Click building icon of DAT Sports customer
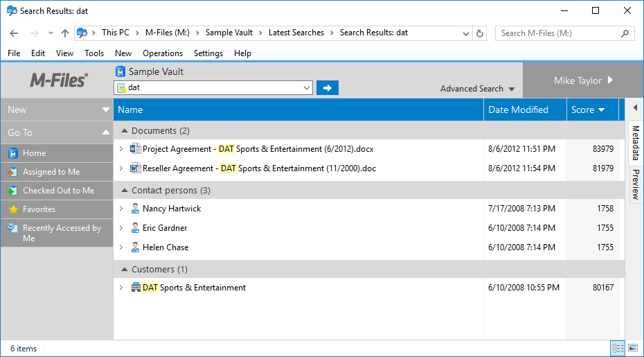 coord(136,288)
